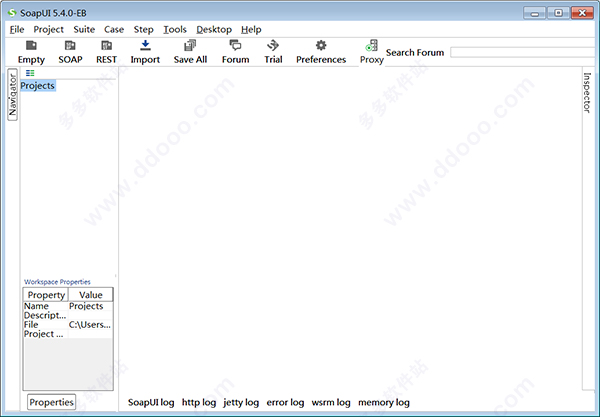Maximize the SoapUI window

[558, 13]
